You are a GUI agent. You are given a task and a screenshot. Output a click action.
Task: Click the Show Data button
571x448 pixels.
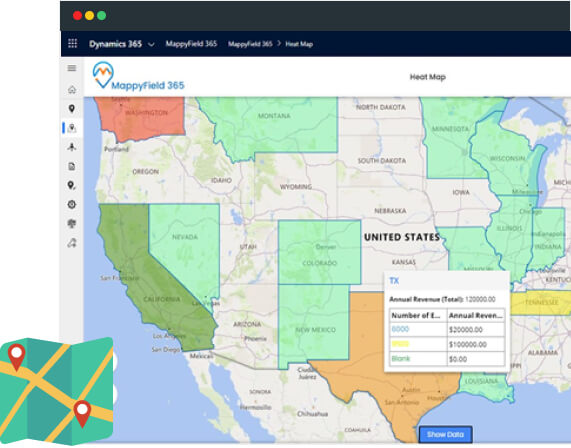click(445, 435)
